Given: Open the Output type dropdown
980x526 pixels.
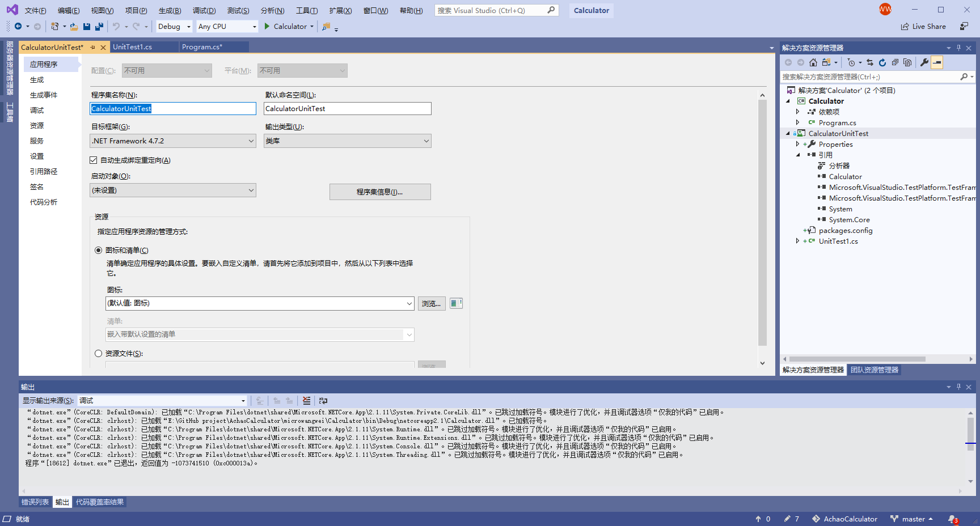Looking at the screenshot, I should (x=348, y=141).
